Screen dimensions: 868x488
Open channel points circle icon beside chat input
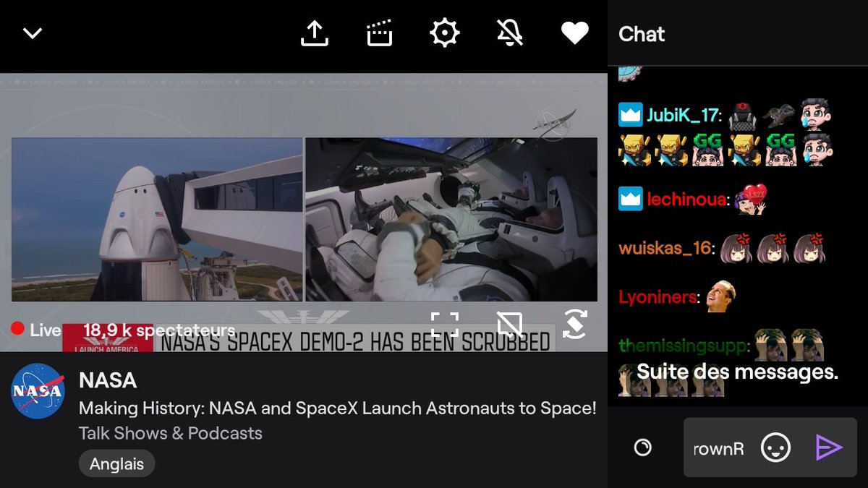(x=642, y=448)
